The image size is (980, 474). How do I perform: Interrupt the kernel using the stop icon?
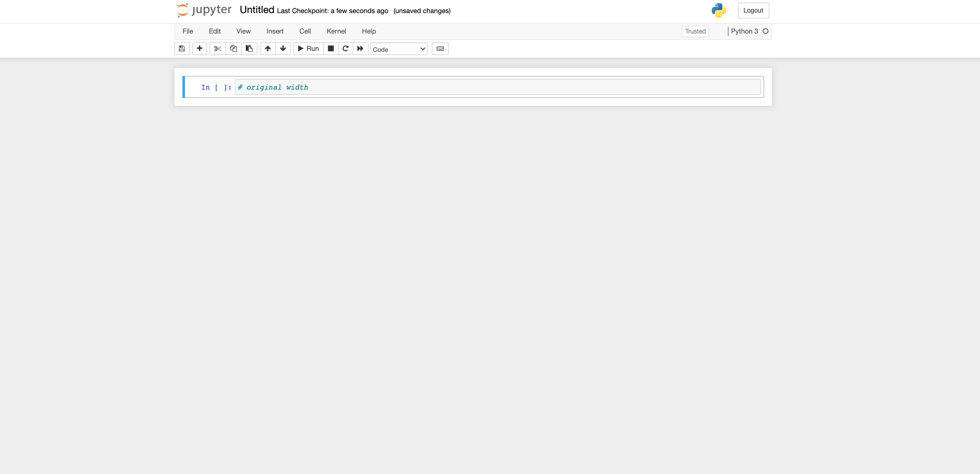click(331, 48)
